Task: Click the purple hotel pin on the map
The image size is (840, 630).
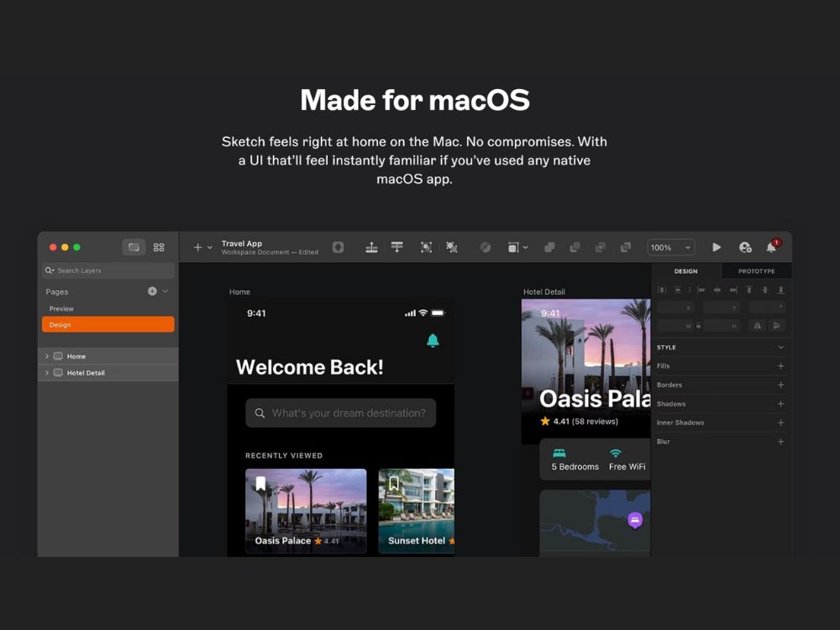Action: 635,520
